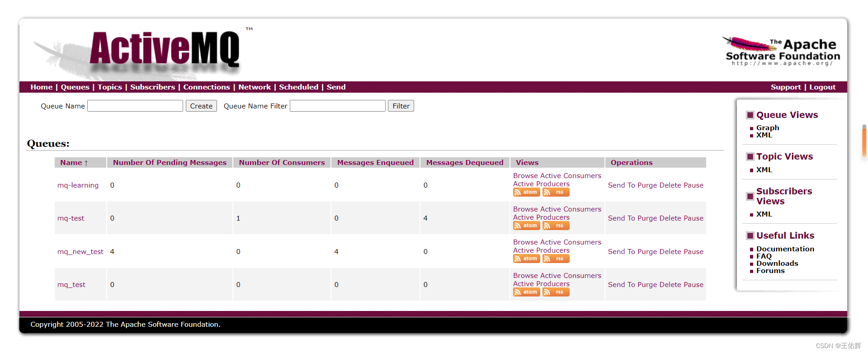Open atom feed for mq-learning queue
The height and width of the screenshot is (353, 868).
[526, 193]
